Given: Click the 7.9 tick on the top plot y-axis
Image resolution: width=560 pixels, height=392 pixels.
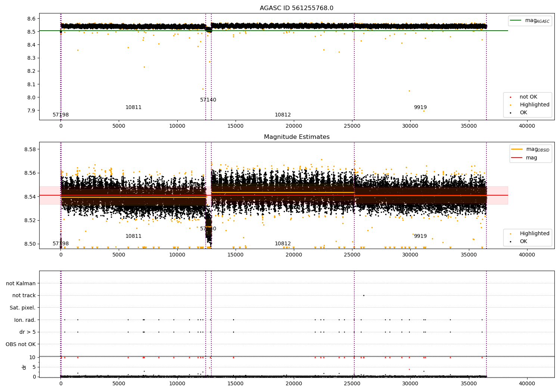Looking at the screenshot, I should [x=32, y=111].
